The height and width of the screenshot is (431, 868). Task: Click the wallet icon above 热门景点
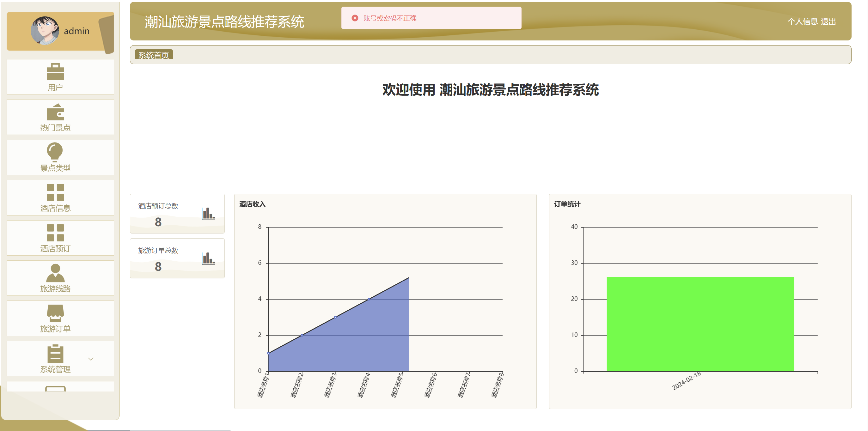(x=55, y=112)
